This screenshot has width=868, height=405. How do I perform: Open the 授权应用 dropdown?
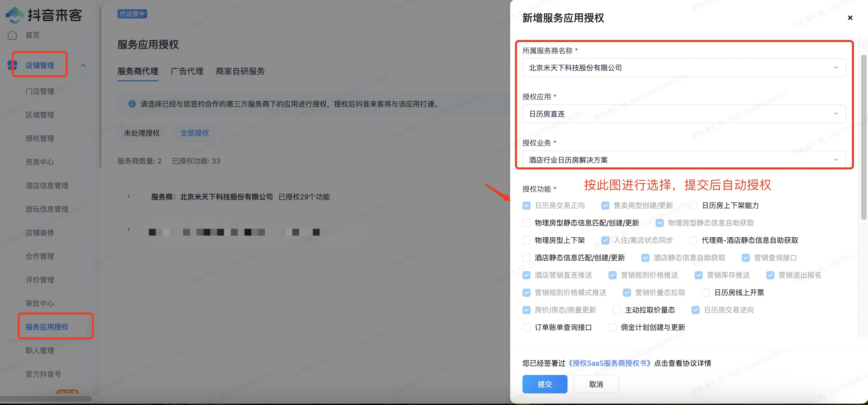(684, 114)
